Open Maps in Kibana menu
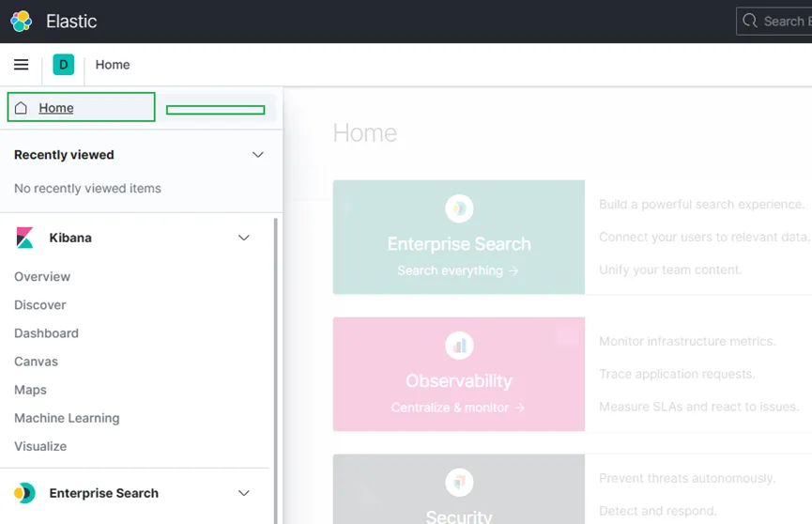The height and width of the screenshot is (524, 812). tap(30, 390)
